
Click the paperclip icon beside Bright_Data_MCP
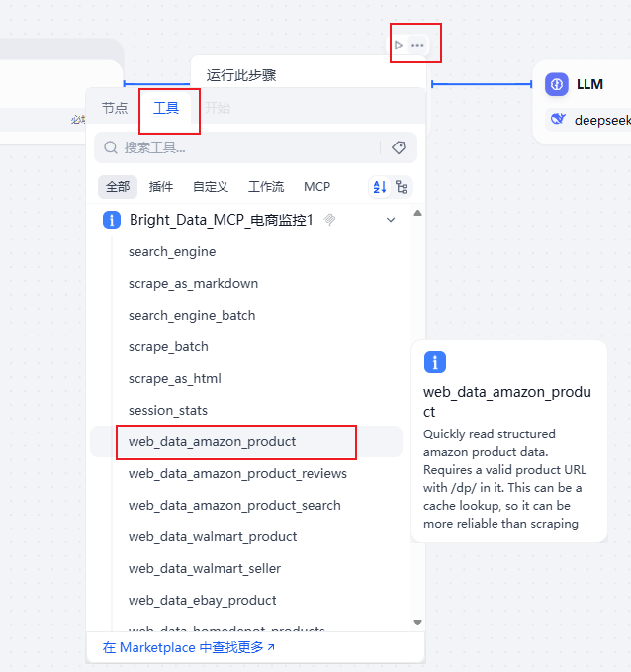tap(329, 220)
